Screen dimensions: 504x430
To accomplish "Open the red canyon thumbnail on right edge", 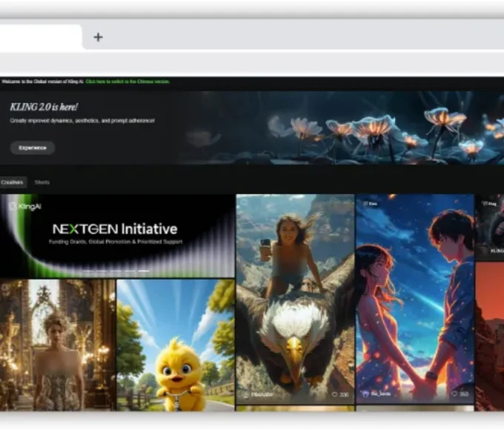I will point(489,334).
